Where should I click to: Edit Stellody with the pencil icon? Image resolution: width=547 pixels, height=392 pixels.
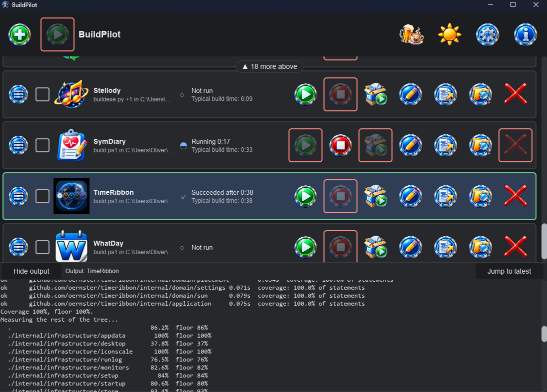410,94
